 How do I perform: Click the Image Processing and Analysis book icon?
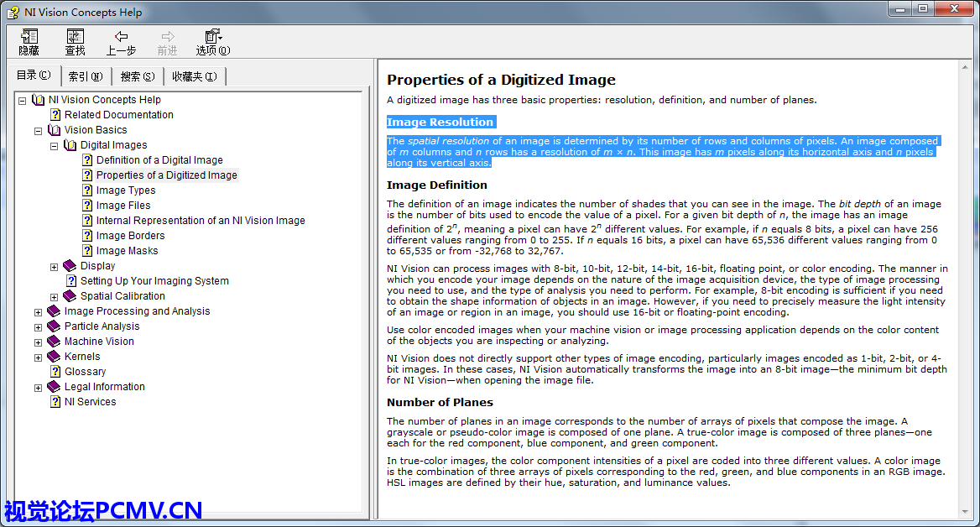tap(54, 310)
